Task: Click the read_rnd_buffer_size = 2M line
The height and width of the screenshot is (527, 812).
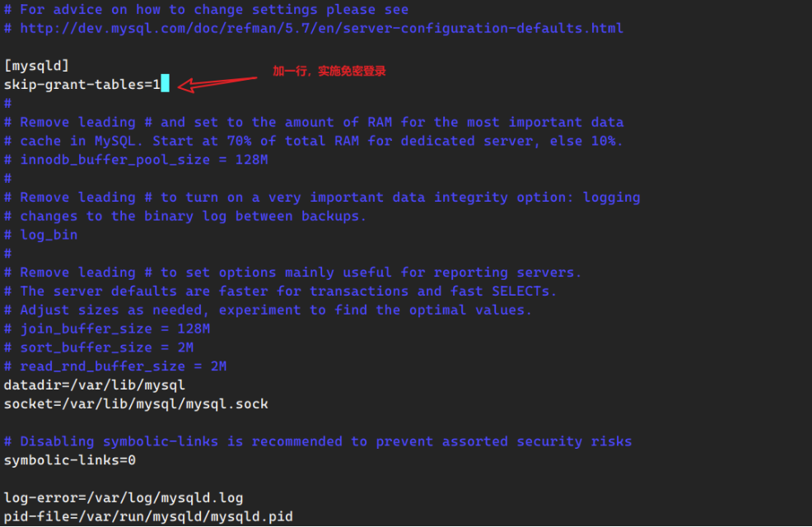Action: 123,366
